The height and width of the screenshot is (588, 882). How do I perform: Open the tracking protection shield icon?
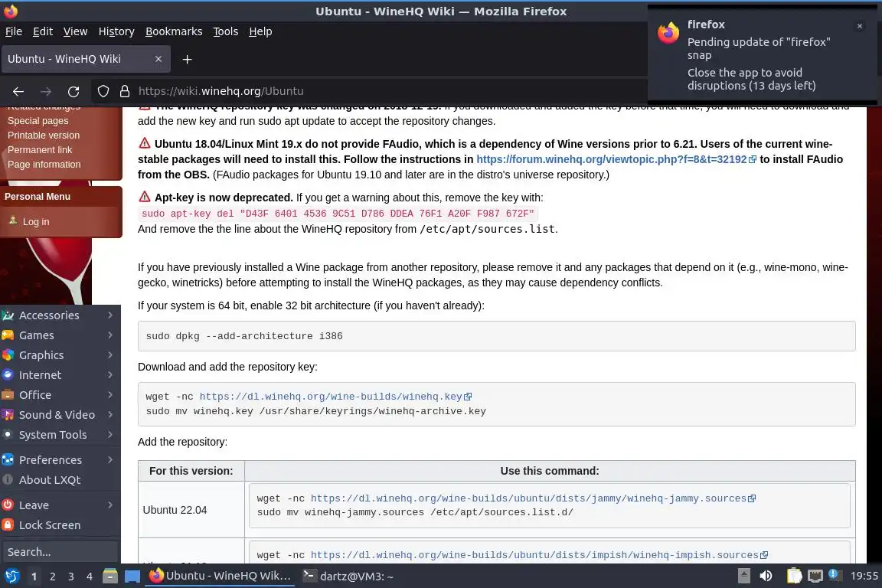pos(103,91)
